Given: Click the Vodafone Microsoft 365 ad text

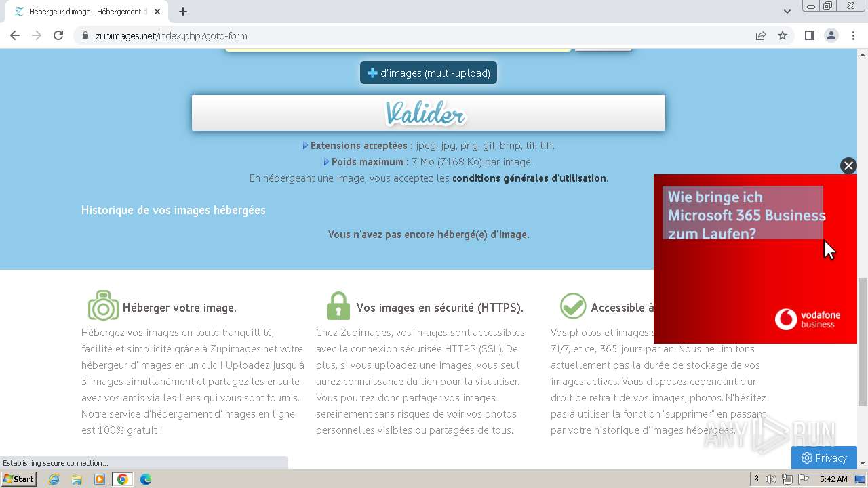Looking at the screenshot, I should (x=747, y=215).
